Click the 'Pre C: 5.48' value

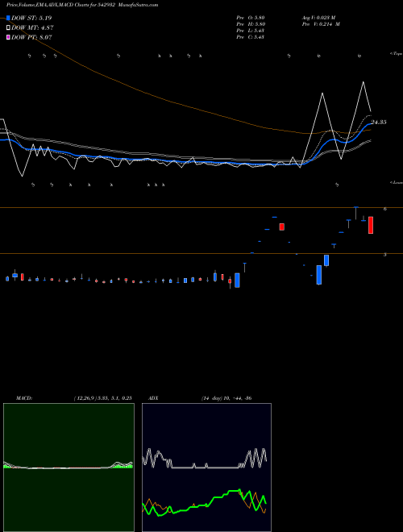click(x=251, y=37)
